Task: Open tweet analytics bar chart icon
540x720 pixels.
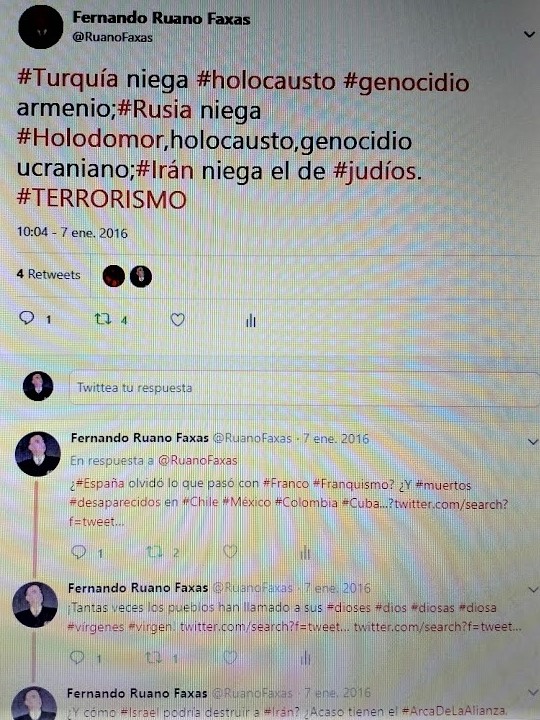Action: click(x=251, y=321)
